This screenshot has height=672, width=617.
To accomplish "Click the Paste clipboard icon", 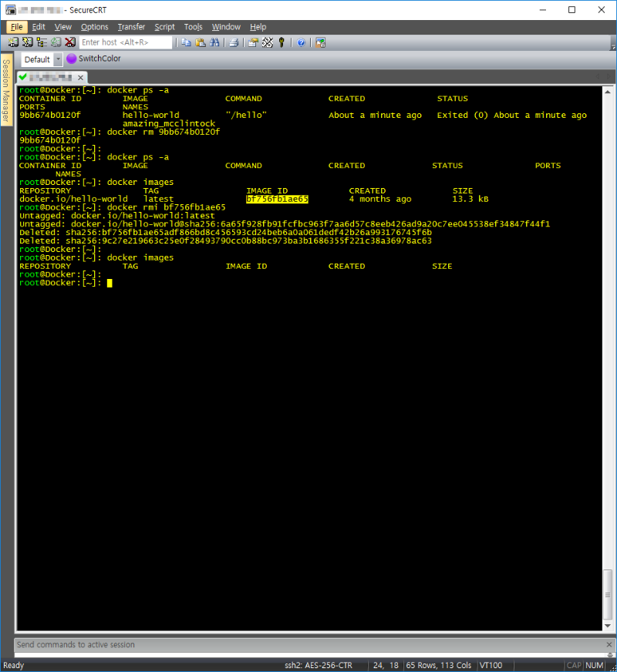I will tap(201, 42).
